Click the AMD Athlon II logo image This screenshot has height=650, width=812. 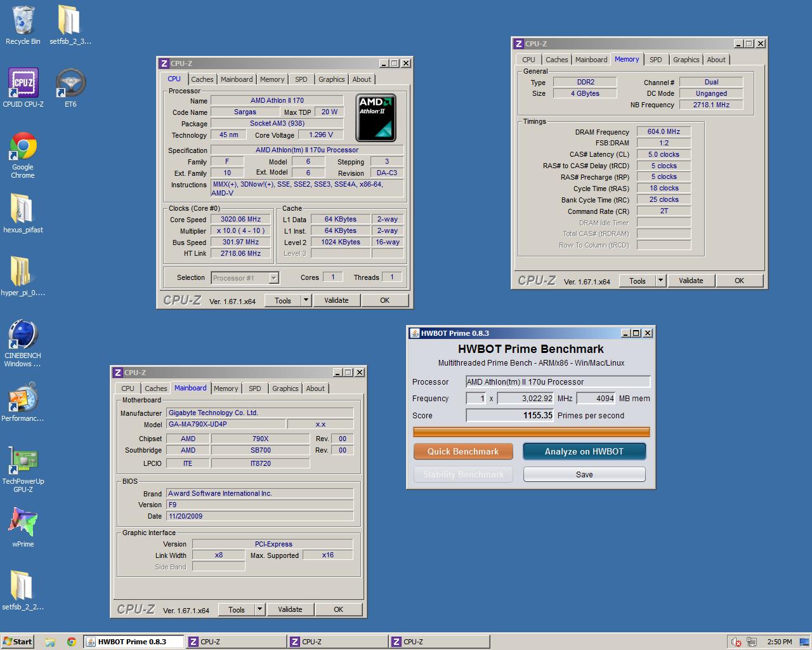(376, 117)
